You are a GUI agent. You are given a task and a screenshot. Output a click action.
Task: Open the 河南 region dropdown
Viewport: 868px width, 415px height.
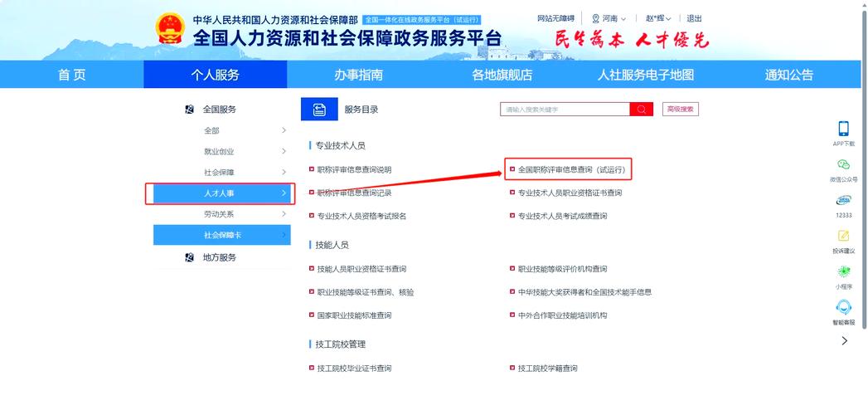point(609,18)
